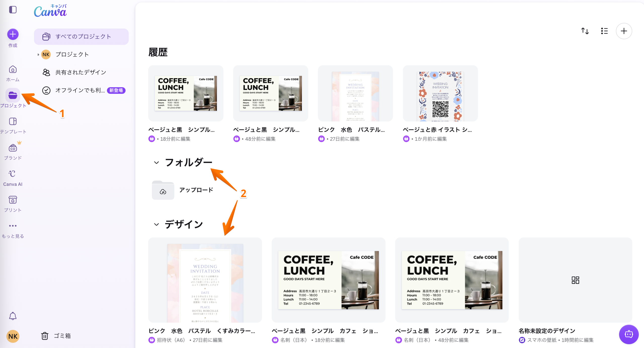Open history wedding card edited 27日前
The width and height of the screenshot is (644, 348).
click(x=355, y=93)
